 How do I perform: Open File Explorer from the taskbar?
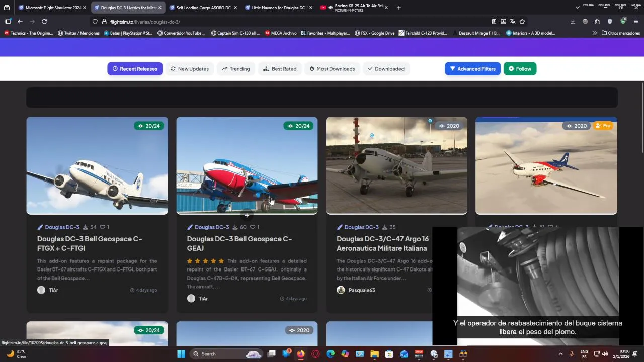[x=374, y=354]
